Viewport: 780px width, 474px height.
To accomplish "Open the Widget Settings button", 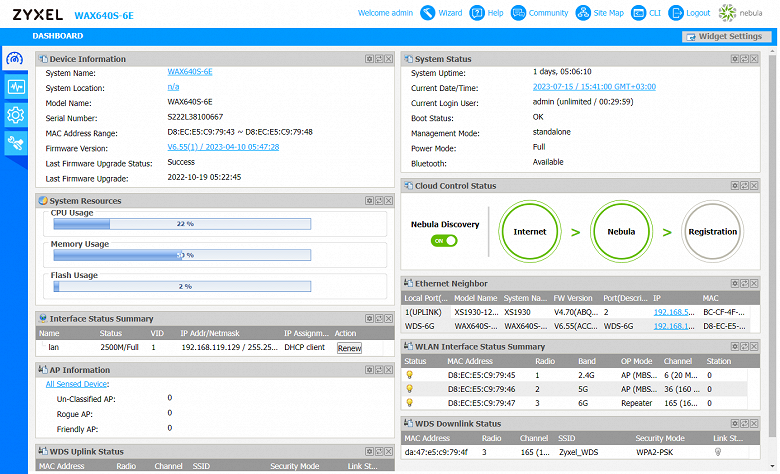I will [x=728, y=37].
